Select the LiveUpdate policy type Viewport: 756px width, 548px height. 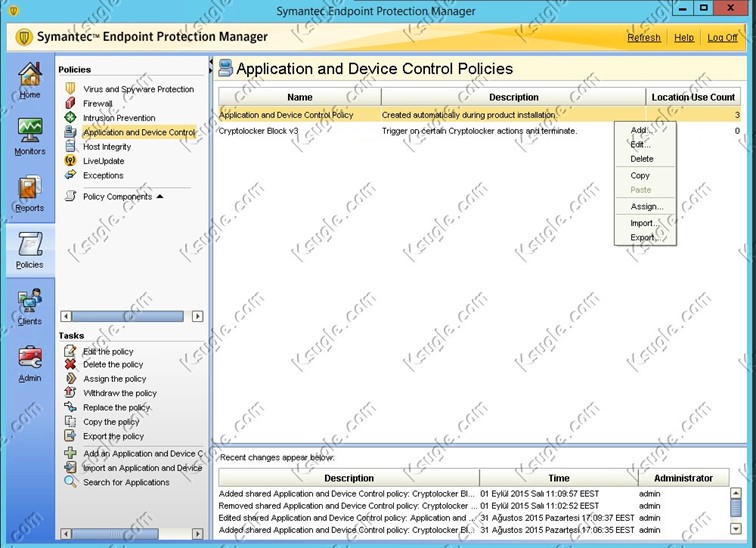click(104, 161)
